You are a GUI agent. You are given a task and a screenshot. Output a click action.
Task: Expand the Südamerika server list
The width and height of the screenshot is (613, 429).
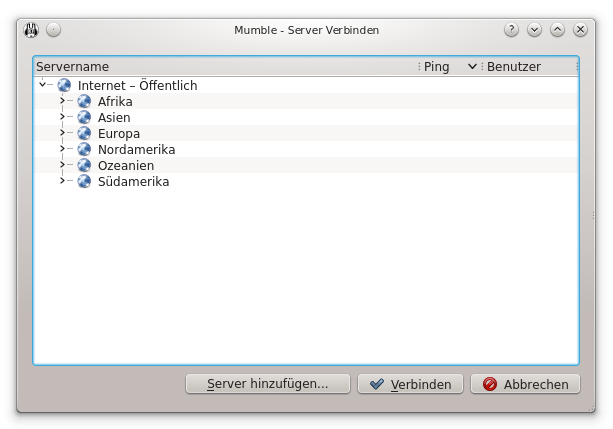click(x=62, y=181)
